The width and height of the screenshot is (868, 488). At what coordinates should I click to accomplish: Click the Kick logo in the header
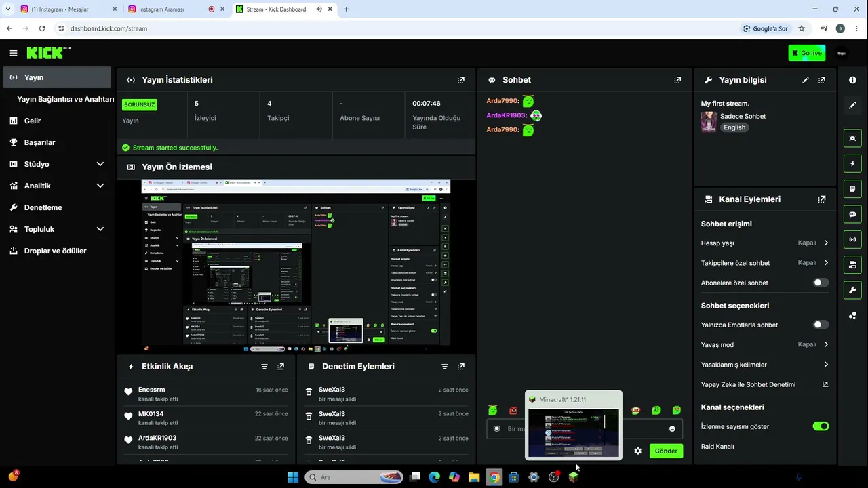[x=48, y=53]
